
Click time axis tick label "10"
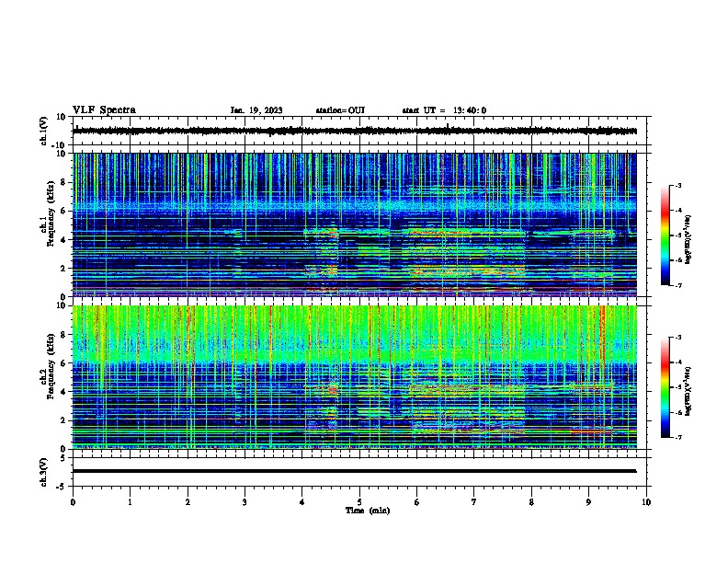pos(646,502)
